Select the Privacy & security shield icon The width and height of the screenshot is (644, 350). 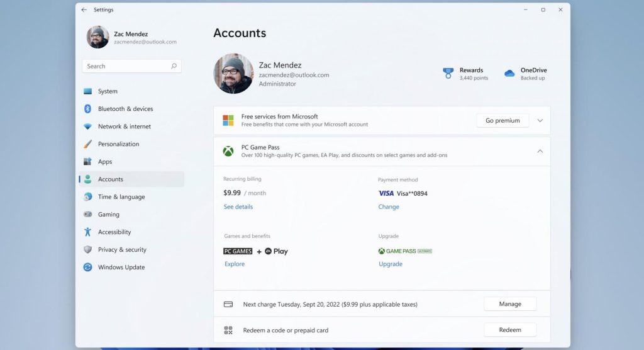click(87, 250)
